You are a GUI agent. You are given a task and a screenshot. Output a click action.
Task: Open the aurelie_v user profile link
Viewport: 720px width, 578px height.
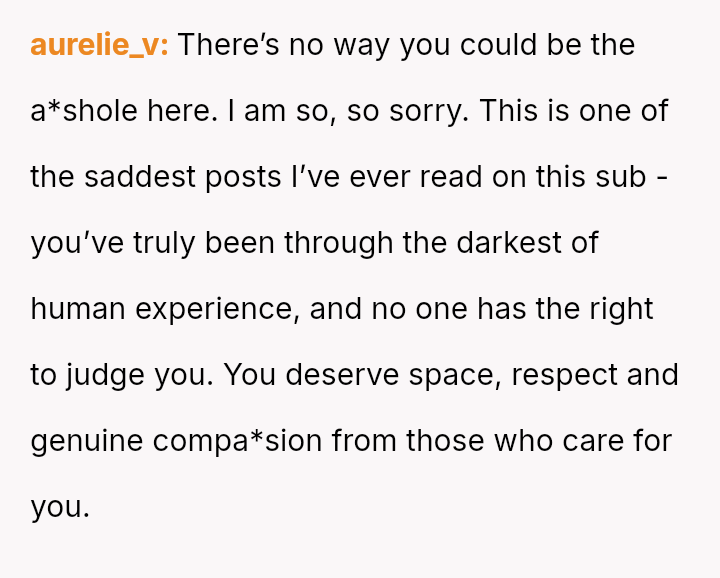coord(99,46)
